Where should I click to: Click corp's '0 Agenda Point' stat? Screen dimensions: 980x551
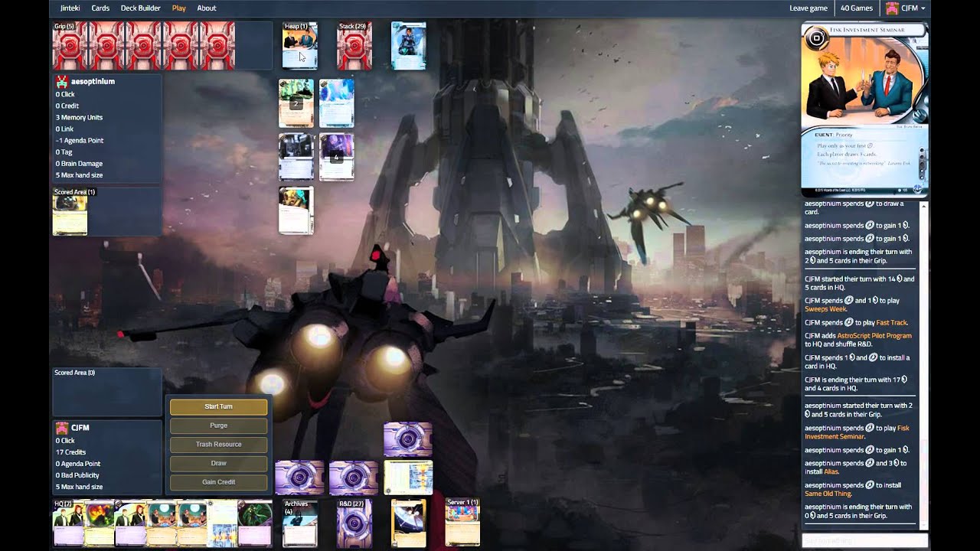click(x=78, y=464)
